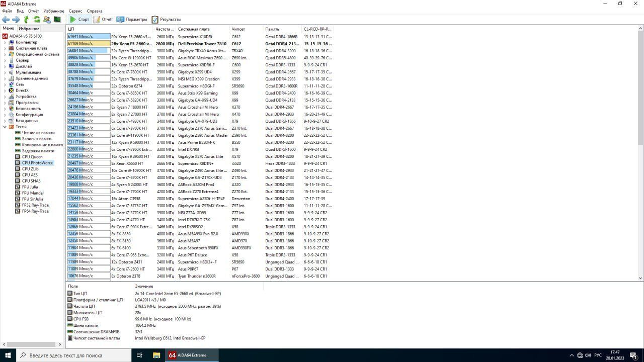Screen dimensions: 644x362
Task: Click the green Up level arrow icon
Action: coord(26,20)
